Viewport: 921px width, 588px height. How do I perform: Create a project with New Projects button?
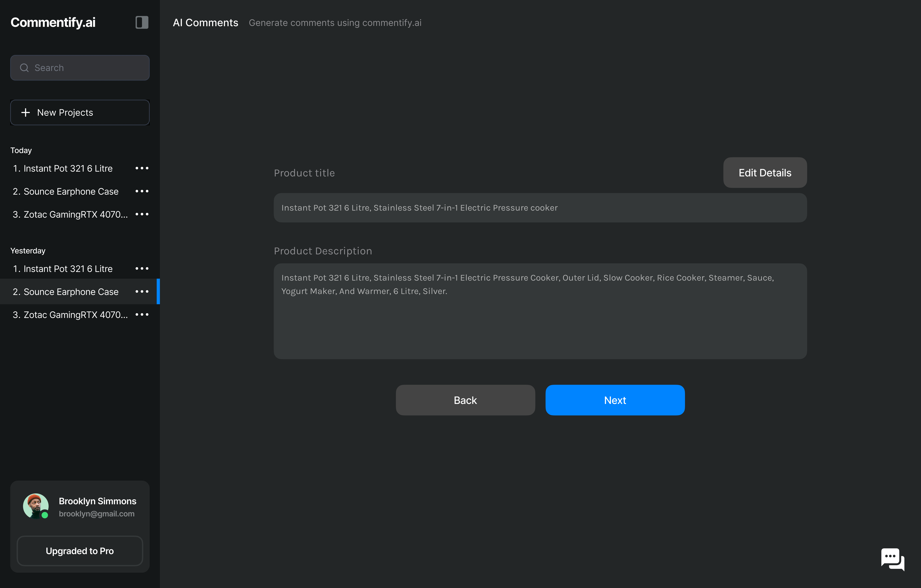point(80,112)
